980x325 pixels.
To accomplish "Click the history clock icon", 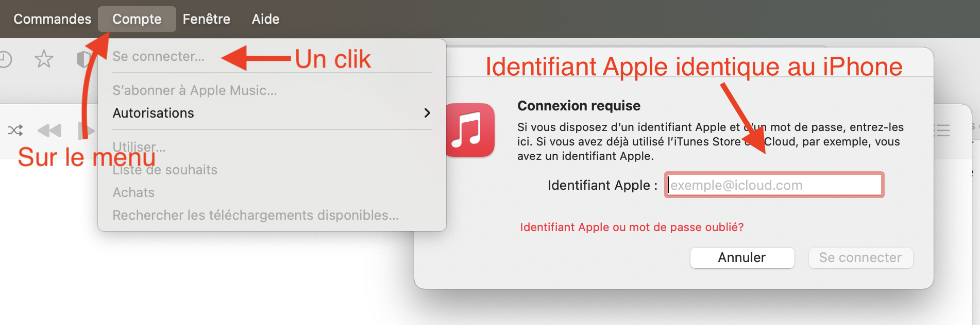I will point(5,59).
